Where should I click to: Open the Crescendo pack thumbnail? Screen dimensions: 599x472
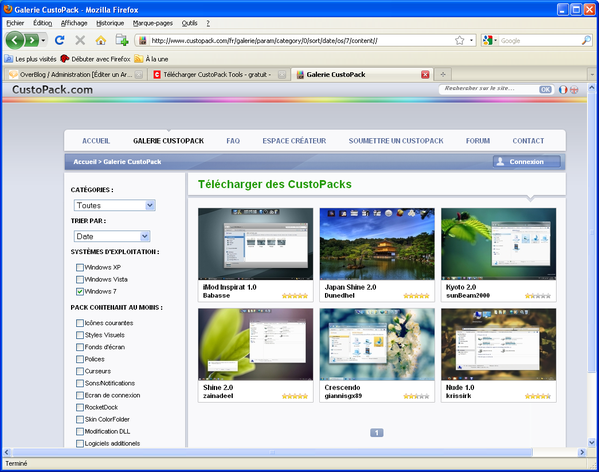point(377,344)
